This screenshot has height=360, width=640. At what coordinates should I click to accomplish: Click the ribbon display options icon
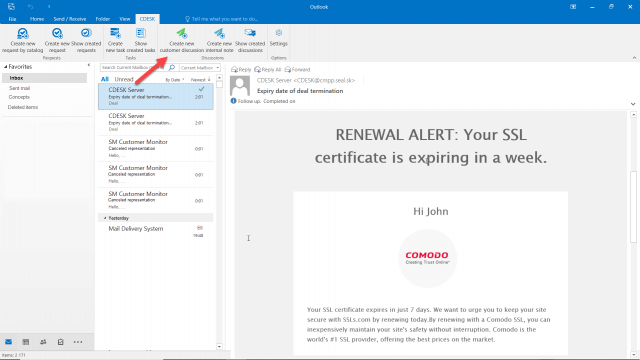573,7
